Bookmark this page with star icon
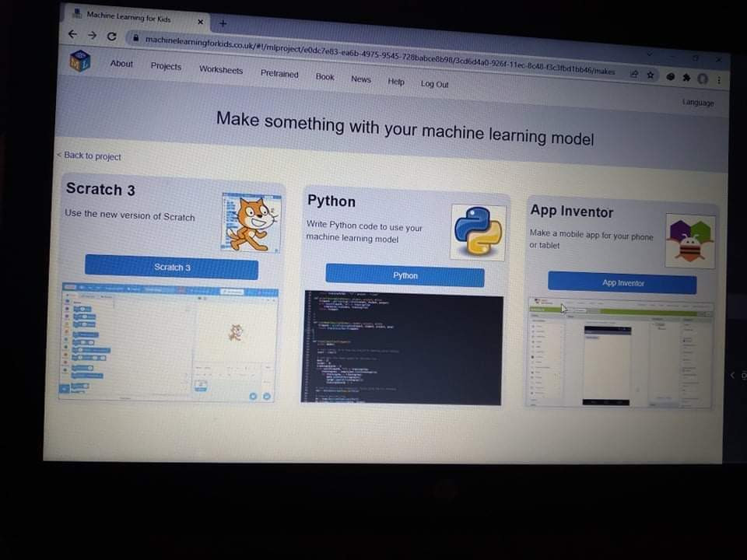 point(651,75)
